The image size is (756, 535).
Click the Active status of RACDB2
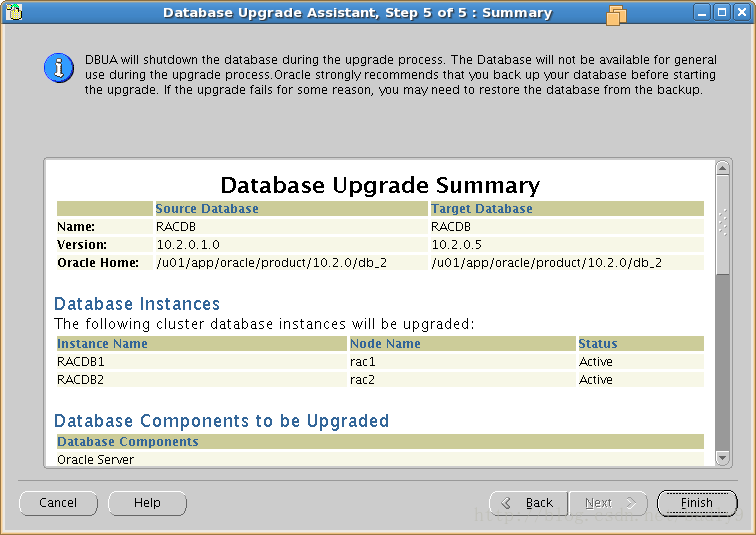point(596,380)
